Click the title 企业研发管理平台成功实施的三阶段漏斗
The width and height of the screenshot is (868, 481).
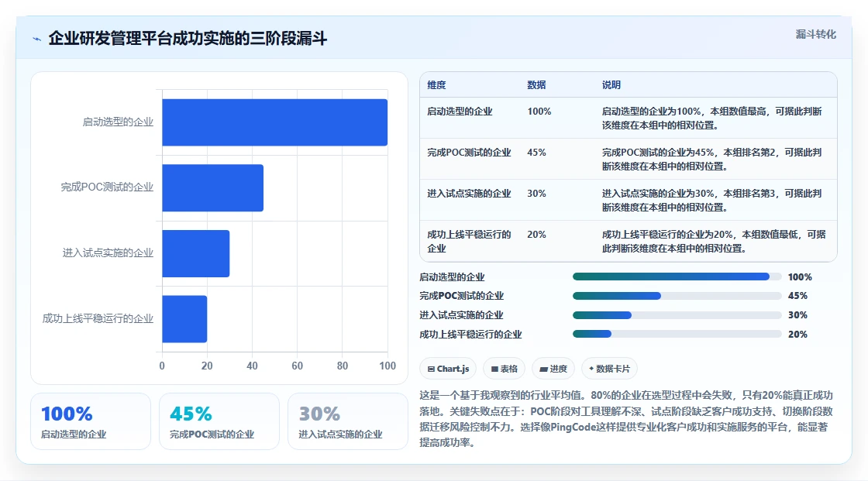point(188,38)
